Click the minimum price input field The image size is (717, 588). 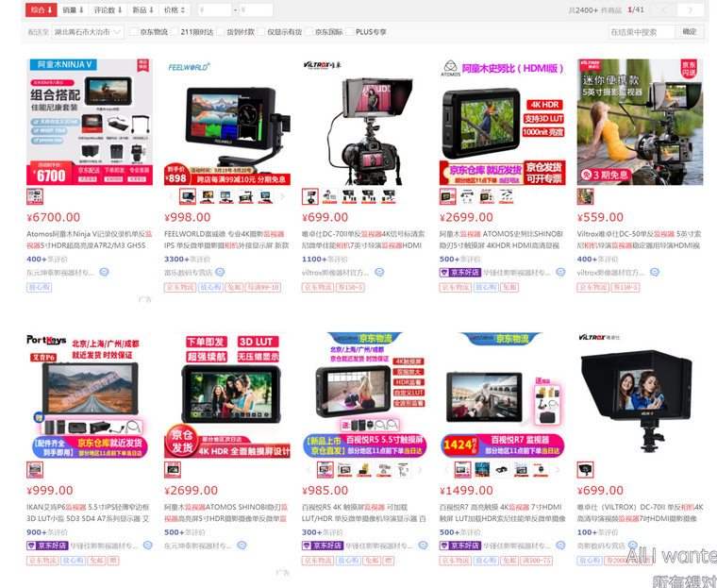(x=214, y=10)
